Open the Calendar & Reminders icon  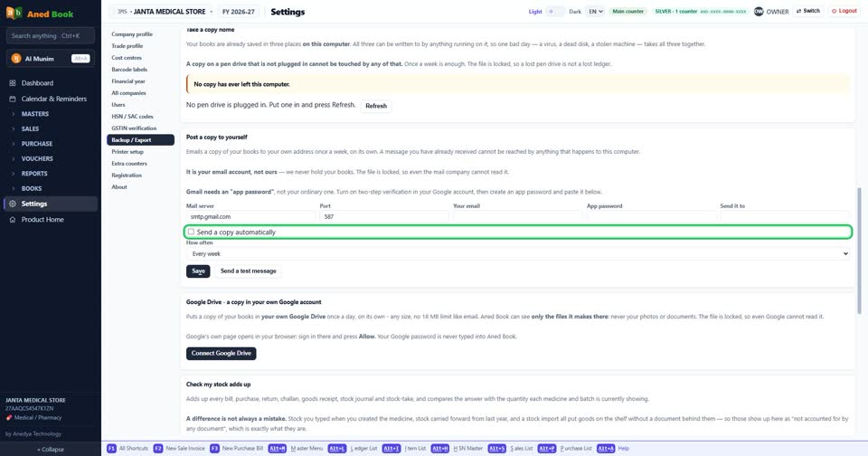pos(12,99)
